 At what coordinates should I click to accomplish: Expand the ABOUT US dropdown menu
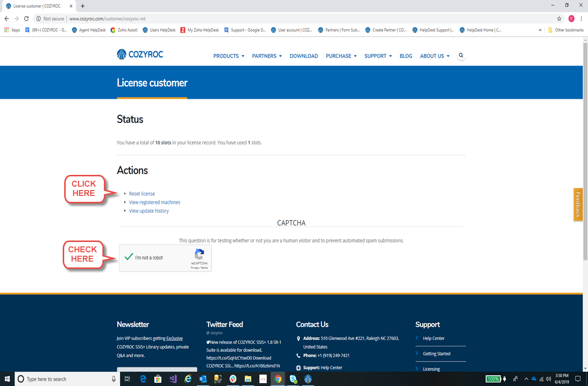pos(435,56)
